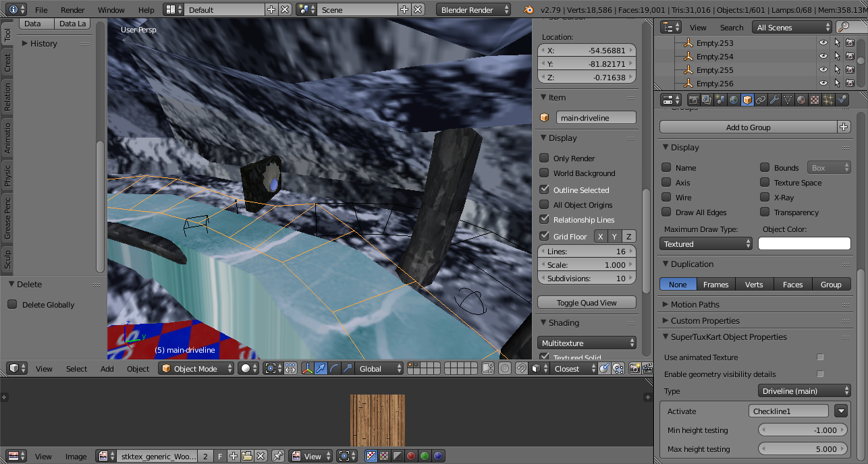This screenshot has width=868, height=464.
Task: Open the Render menu
Action: click(x=73, y=10)
